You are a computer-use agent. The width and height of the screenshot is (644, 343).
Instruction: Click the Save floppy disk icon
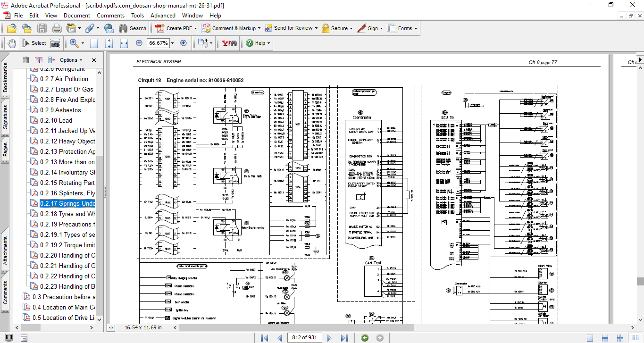coord(42,28)
